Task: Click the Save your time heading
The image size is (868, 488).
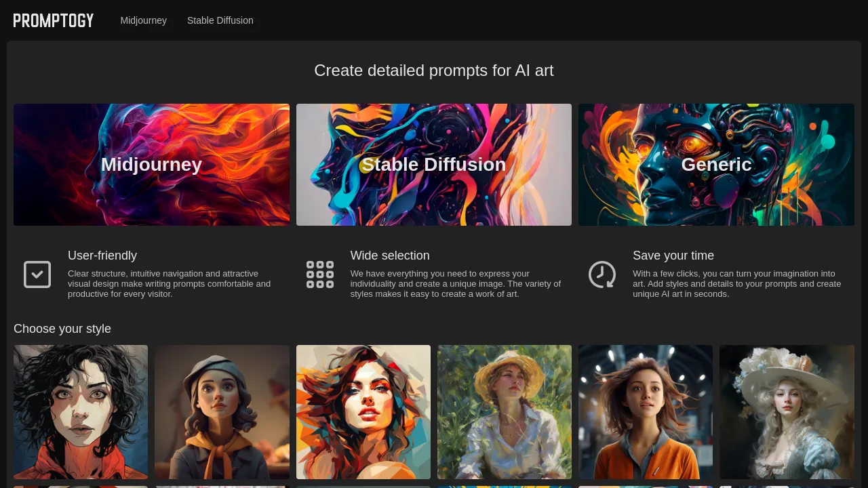Action: [x=673, y=256]
